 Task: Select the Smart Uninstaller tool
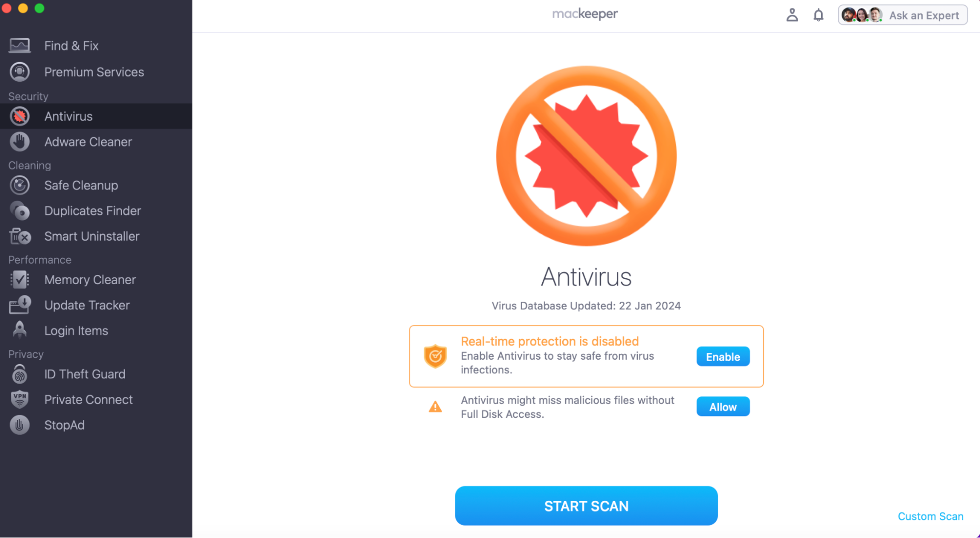coord(92,236)
